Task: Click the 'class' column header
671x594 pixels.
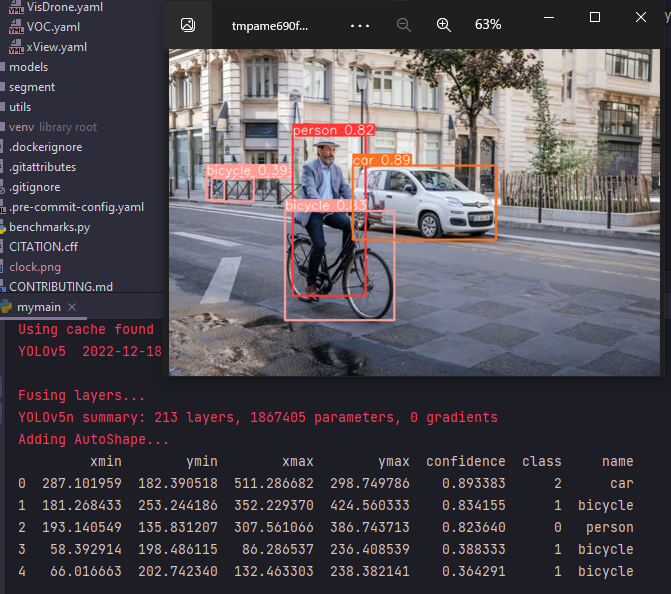Action: pos(542,461)
